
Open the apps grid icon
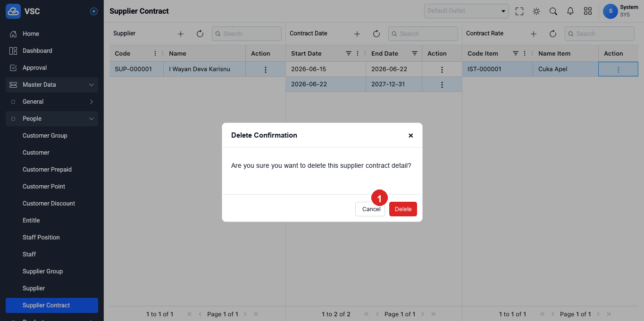588,11
